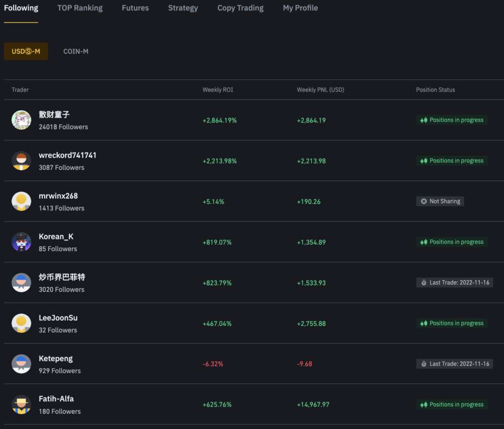Image resolution: width=504 pixels, height=429 pixels.
Task: Open the Fatih-Alfa trader name link
Action: pos(56,399)
